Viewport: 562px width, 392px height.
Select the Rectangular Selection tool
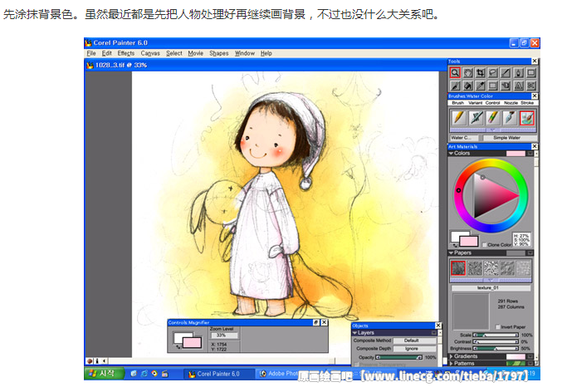point(493,86)
